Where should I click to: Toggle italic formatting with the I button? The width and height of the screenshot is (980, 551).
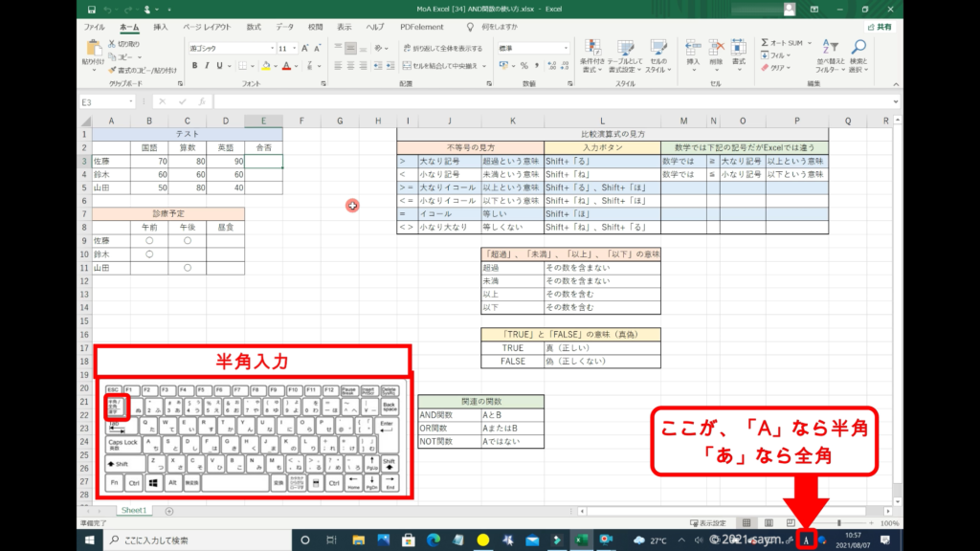207,66
